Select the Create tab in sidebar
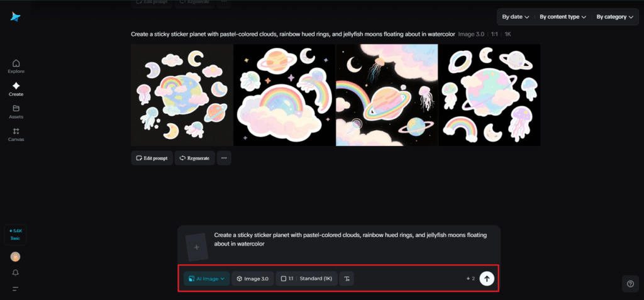 pos(16,89)
